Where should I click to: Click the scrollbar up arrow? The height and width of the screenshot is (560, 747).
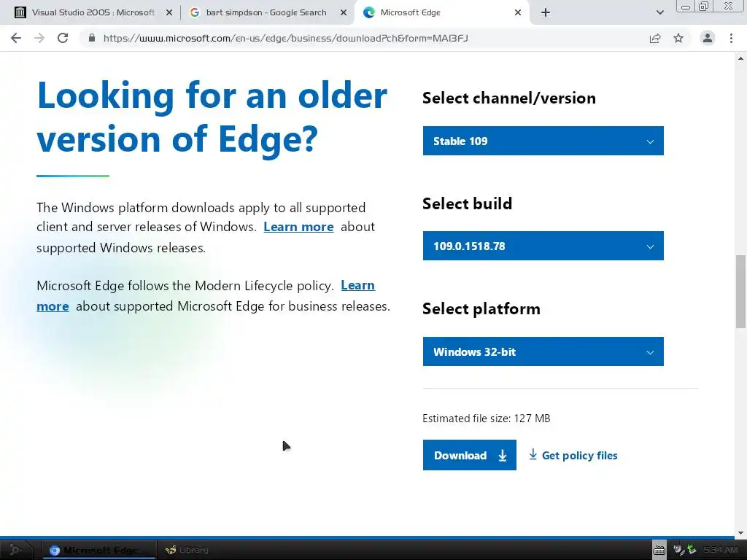click(741, 58)
